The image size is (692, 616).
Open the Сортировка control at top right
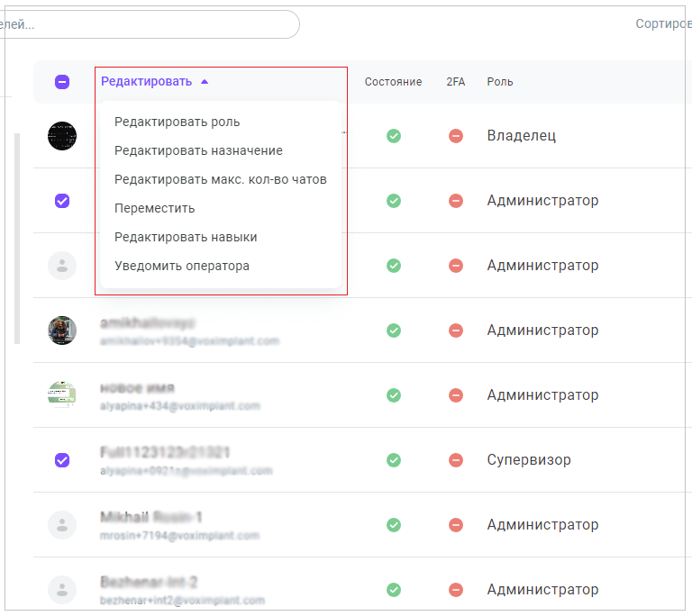tap(663, 23)
